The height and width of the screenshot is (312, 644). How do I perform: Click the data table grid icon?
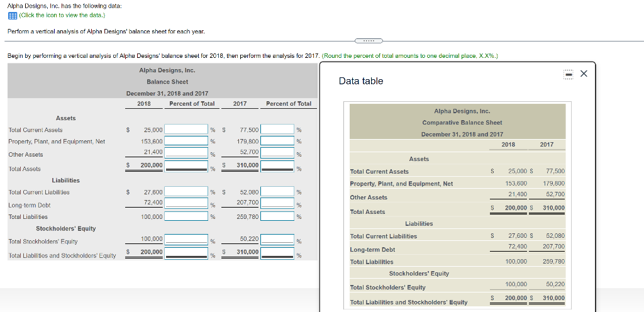pyautogui.click(x=13, y=15)
